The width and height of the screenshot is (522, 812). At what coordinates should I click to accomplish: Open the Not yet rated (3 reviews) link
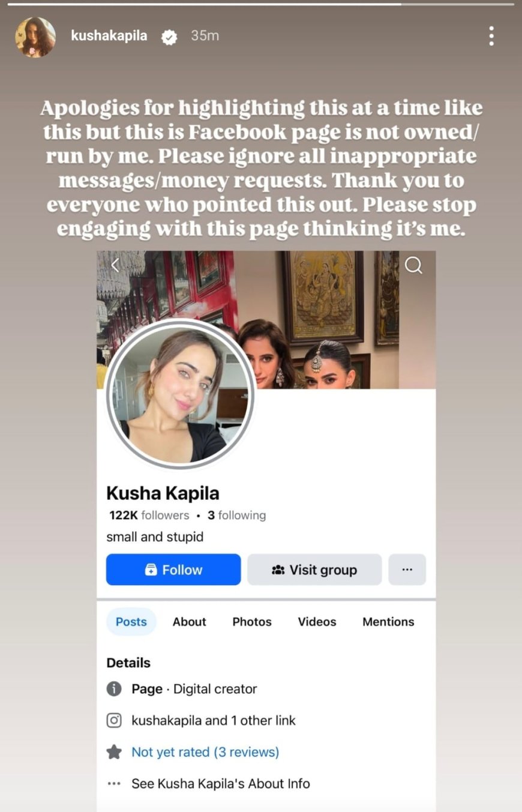(x=205, y=752)
